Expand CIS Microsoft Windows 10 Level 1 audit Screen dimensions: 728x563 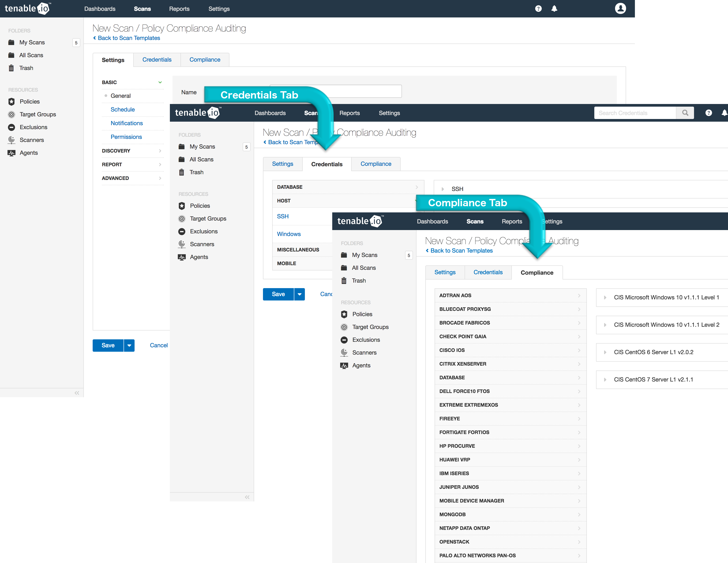(x=605, y=298)
